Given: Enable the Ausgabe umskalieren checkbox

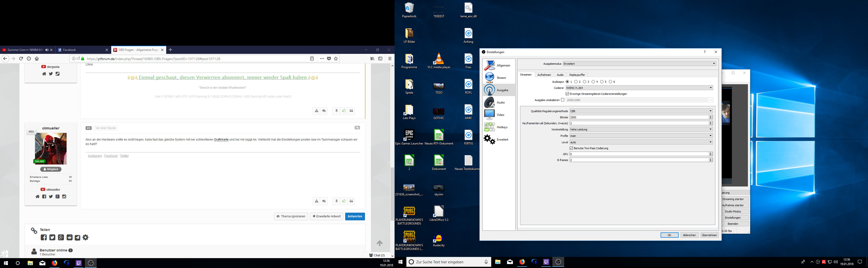Looking at the screenshot, I should coord(563,100).
